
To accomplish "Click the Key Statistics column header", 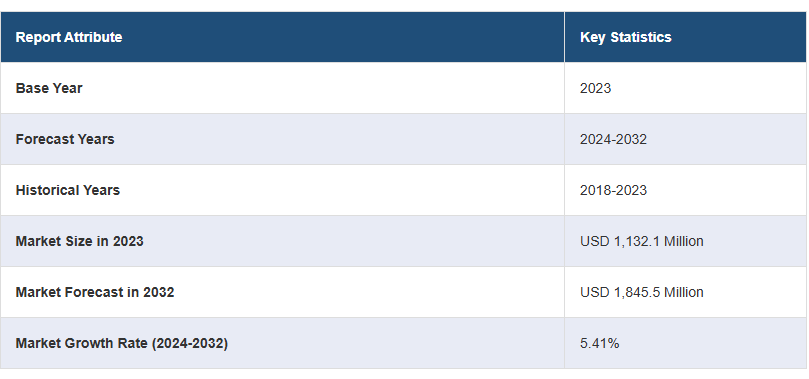I will [686, 37].
